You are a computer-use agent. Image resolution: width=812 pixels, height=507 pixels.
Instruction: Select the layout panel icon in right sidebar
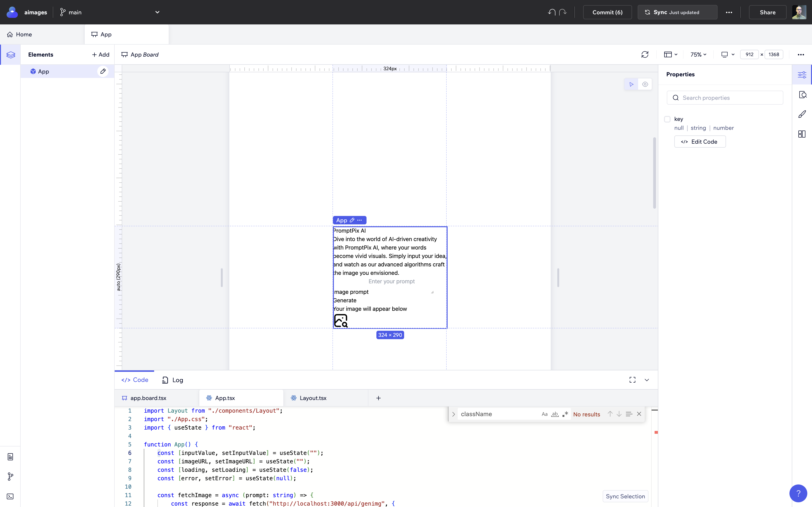coord(802,134)
